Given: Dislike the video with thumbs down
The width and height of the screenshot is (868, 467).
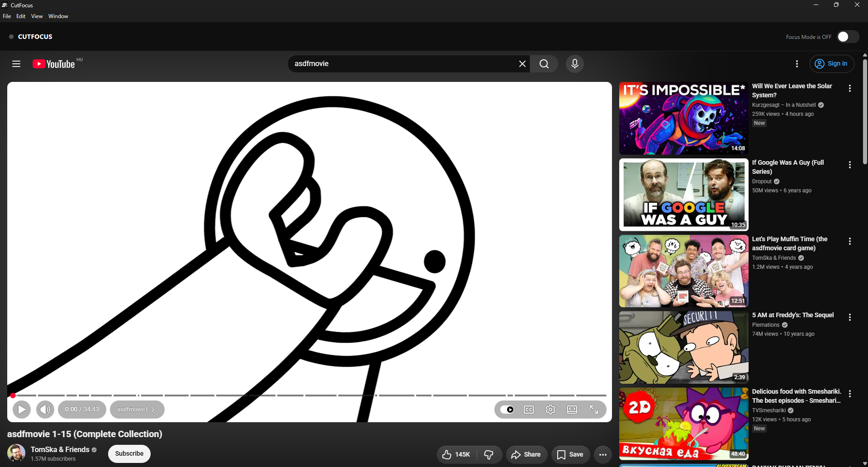Looking at the screenshot, I should [x=489, y=454].
